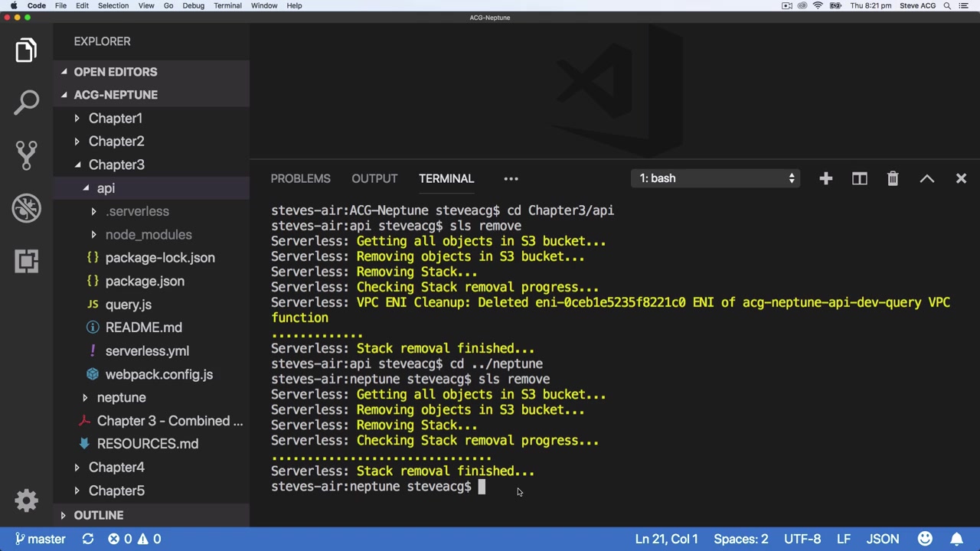Open battery status in menu bar
This screenshot has width=980, height=551.
[x=835, y=5]
